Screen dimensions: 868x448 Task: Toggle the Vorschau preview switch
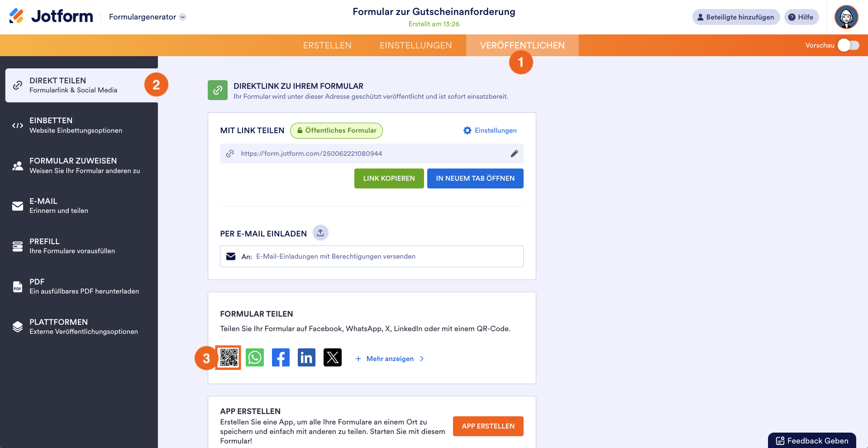848,45
